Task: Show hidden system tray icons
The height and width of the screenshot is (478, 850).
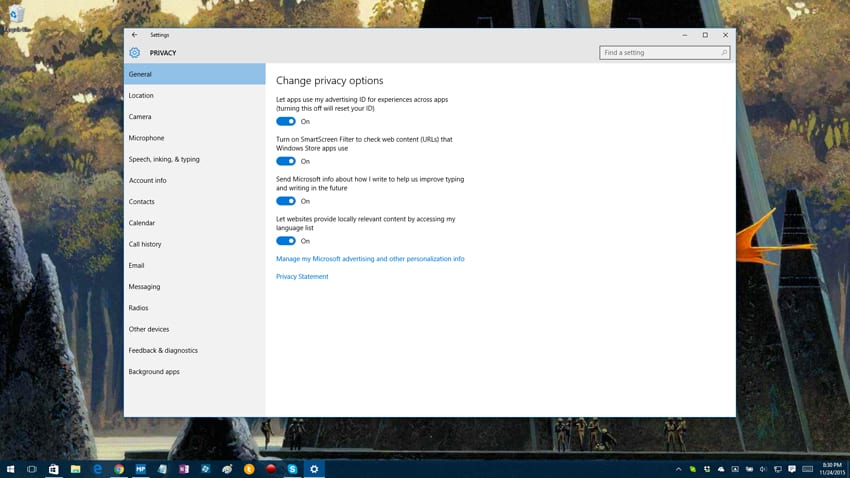Action: point(679,469)
